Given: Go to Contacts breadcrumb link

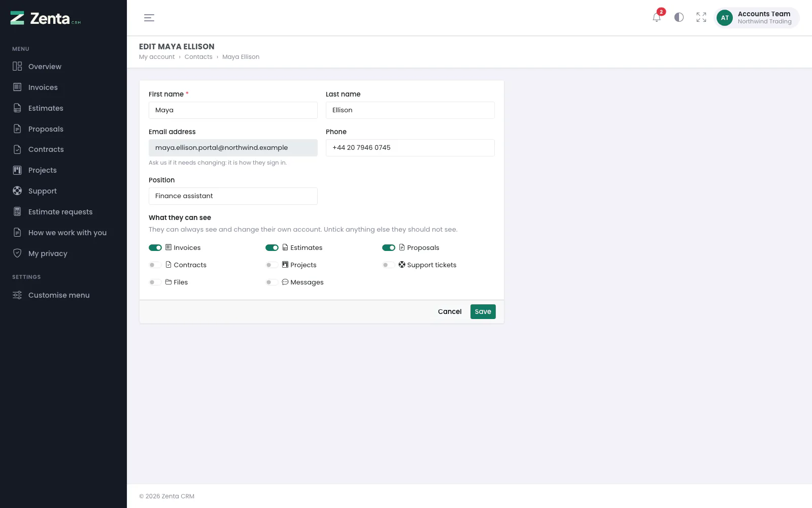Looking at the screenshot, I should pyautogui.click(x=198, y=57).
